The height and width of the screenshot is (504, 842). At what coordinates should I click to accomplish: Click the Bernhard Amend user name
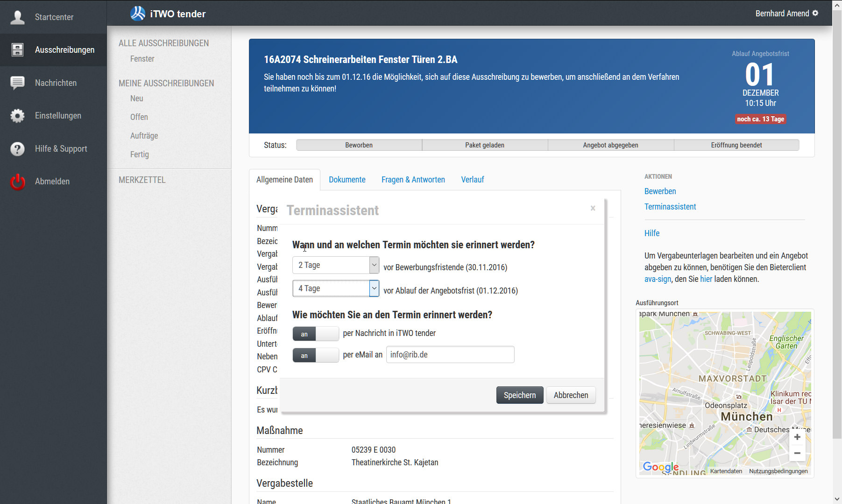pos(782,14)
